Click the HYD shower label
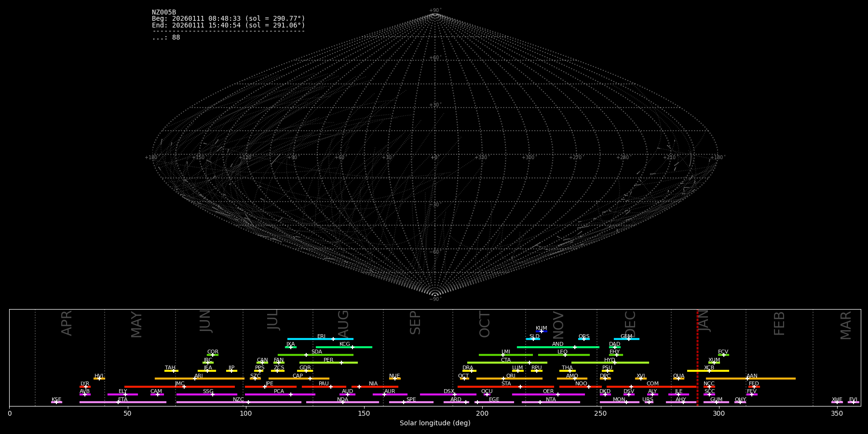 [x=610, y=360]
